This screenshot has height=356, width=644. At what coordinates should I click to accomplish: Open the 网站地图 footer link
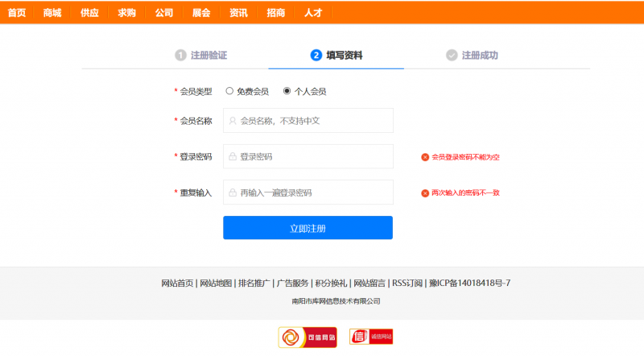(216, 283)
